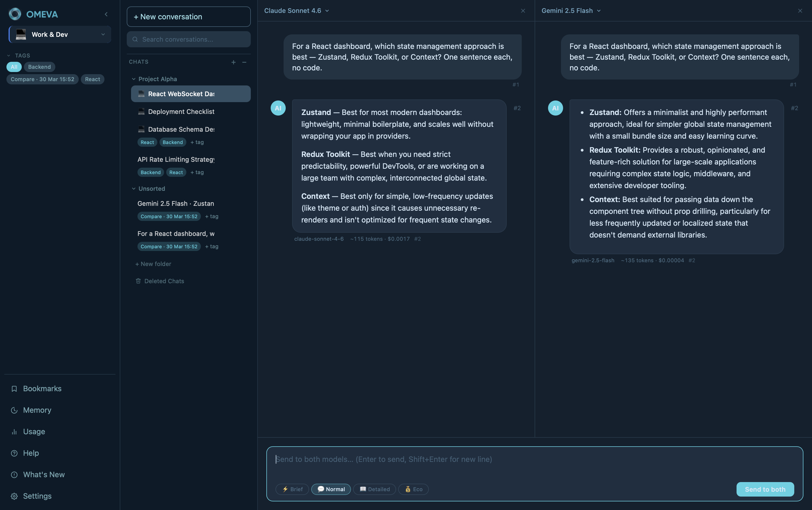Enable the Eco response mode

pyautogui.click(x=413, y=489)
